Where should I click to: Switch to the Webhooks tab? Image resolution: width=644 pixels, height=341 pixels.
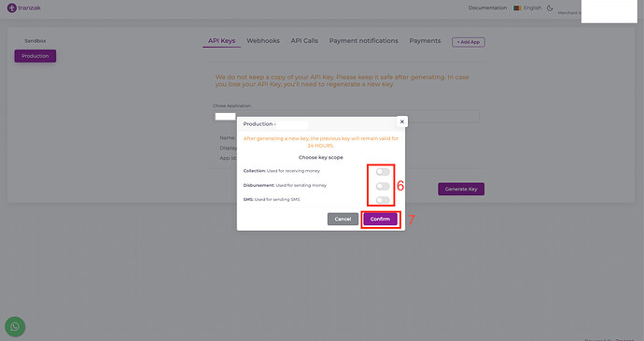pos(263,41)
